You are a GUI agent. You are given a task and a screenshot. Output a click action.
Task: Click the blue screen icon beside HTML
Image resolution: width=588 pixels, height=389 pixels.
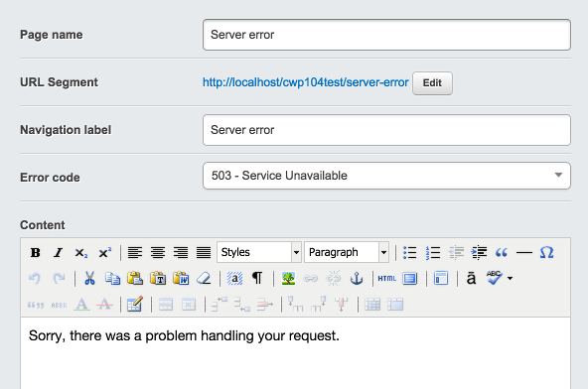click(x=410, y=279)
